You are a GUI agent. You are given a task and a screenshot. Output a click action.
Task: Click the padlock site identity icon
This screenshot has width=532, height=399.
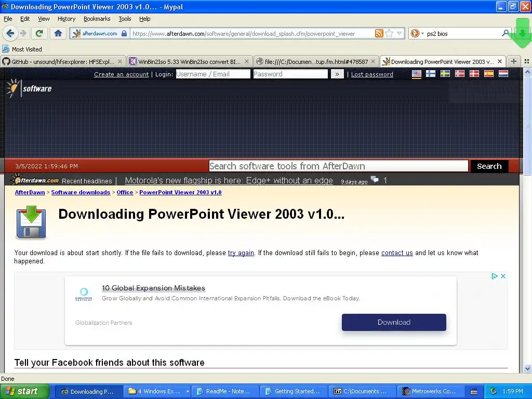[124, 33]
